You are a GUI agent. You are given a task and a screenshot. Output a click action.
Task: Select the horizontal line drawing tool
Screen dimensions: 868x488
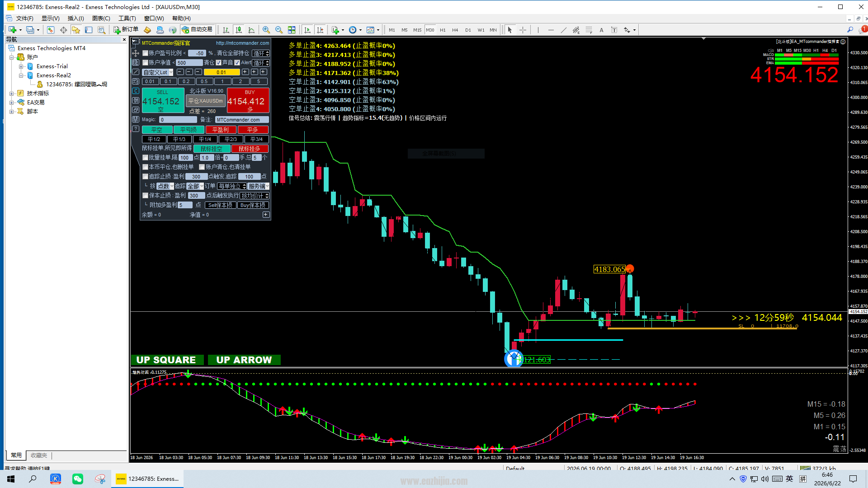551,30
